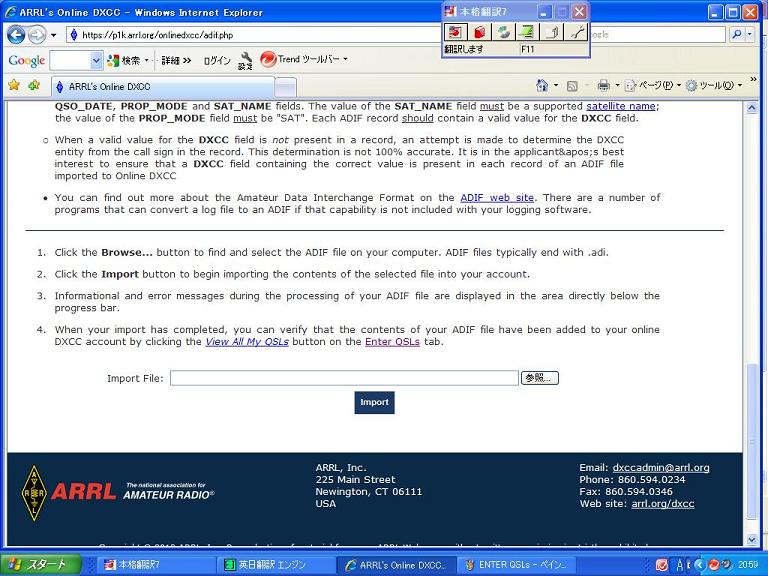Expand the 検索 button dropdown arrow
The height and width of the screenshot is (576, 768).
tap(146, 61)
